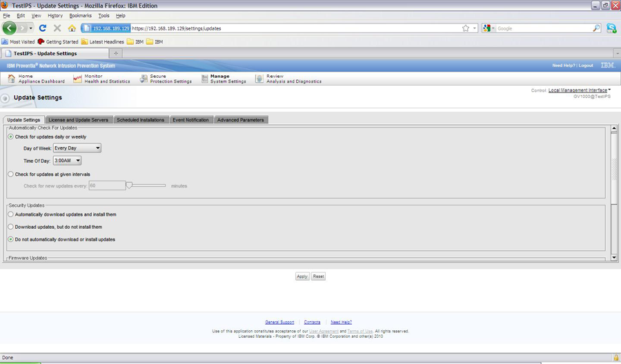
Task: Open the Day of Week dropdown
Action: [x=77, y=148]
